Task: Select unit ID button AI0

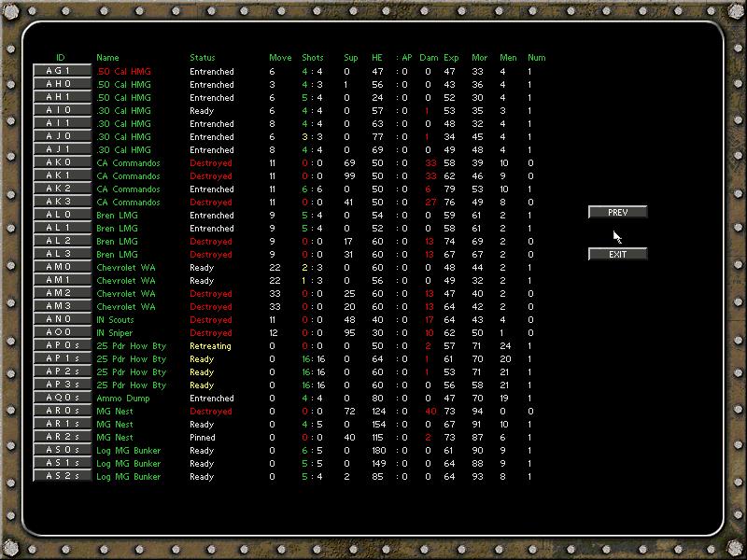Action: [x=63, y=110]
